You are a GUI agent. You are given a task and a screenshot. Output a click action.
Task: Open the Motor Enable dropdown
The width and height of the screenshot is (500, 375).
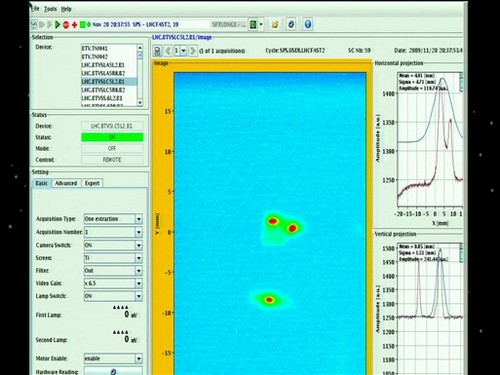point(113,358)
